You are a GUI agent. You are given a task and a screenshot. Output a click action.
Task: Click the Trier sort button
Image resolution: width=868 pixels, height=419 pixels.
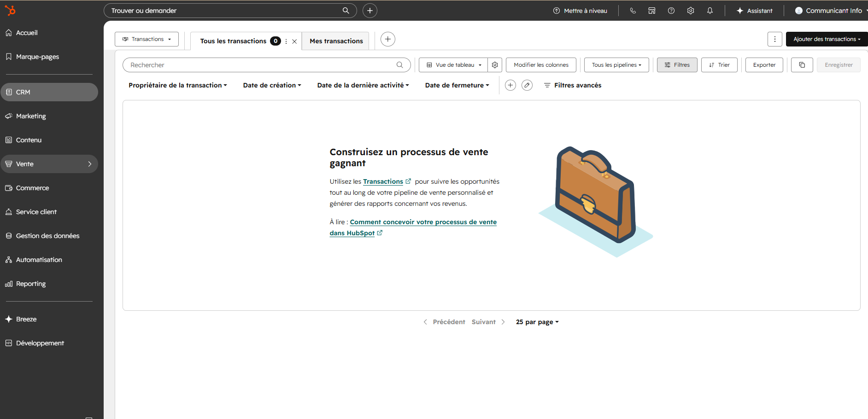point(719,65)
